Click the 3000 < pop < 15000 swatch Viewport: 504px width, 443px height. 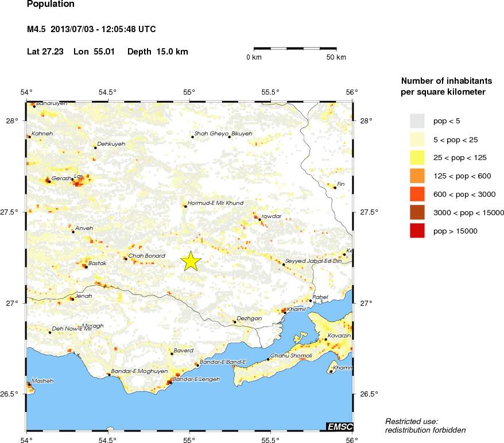tap(417, 212)
